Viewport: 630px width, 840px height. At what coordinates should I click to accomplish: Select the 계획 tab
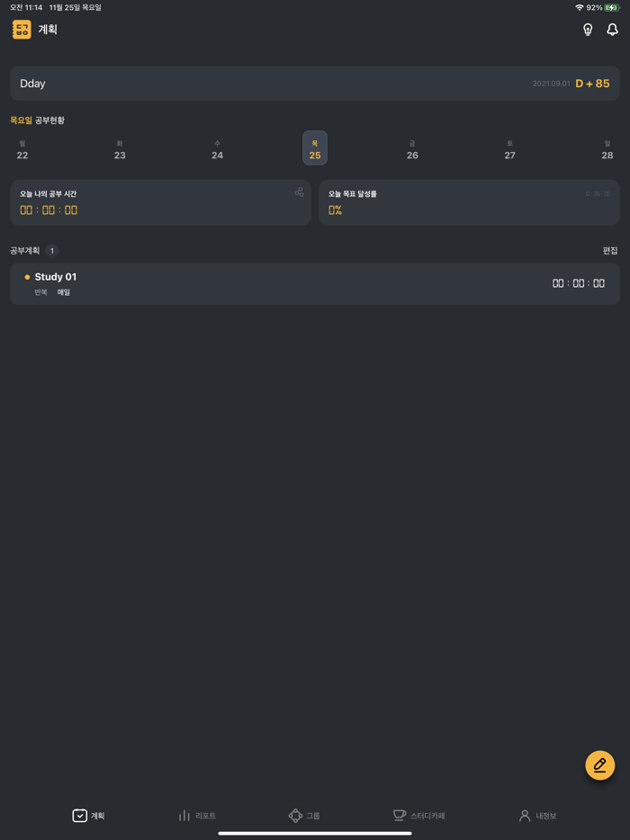[x=89, y=816]
